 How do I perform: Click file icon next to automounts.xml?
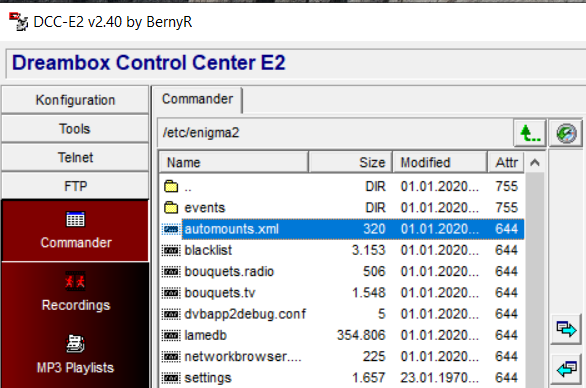point(171,229)
